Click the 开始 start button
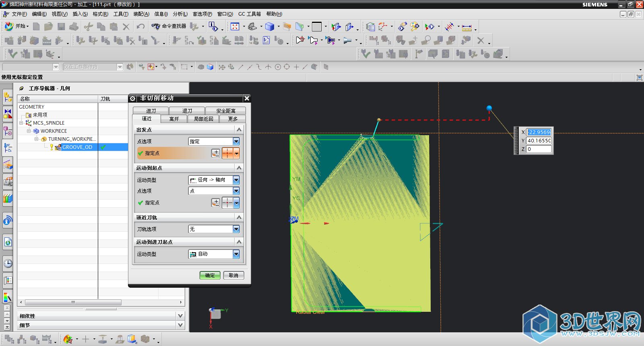 [17, 26]
